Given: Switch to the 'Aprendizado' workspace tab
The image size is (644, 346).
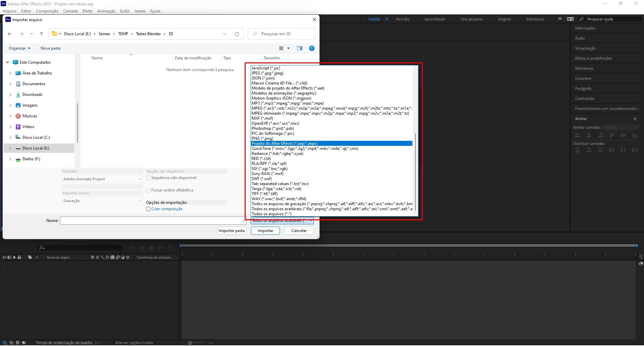Looking at the screenshot, I should (435, 19).
